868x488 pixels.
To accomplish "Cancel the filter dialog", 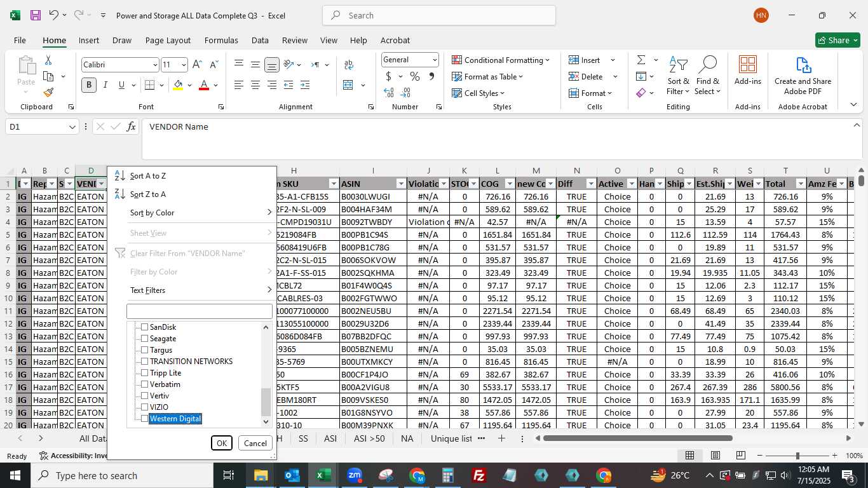I will [255, 444].
